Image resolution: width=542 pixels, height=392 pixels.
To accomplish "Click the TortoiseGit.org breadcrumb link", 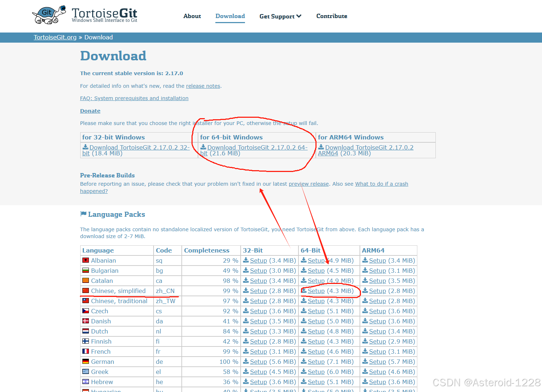I will coord(55,37).
